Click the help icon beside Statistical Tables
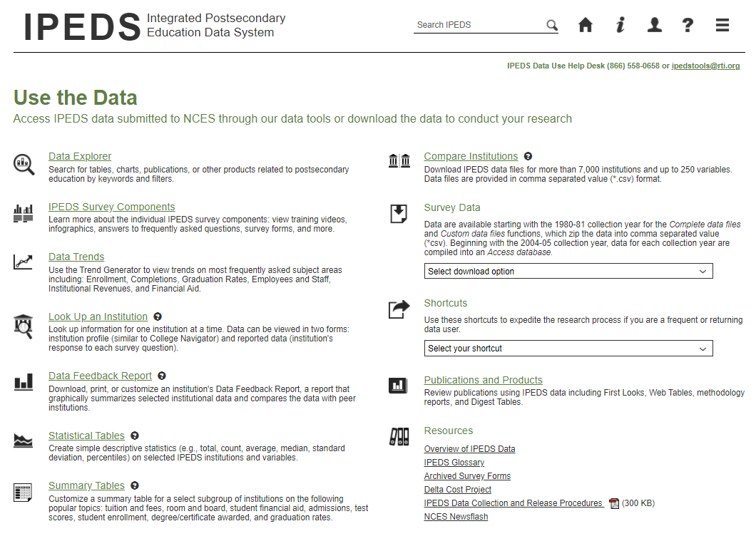Image resolution: width=756 pixels, height=551 pixels. (x=135, y=436)
